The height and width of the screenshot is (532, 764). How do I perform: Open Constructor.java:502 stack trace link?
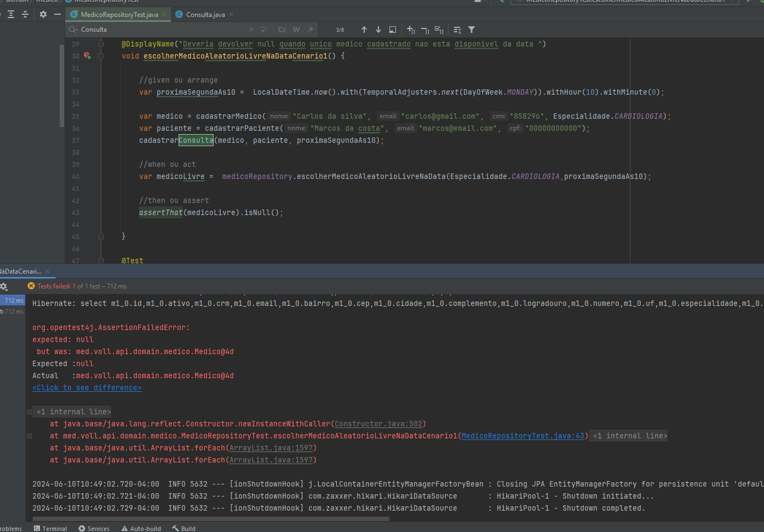378,424
